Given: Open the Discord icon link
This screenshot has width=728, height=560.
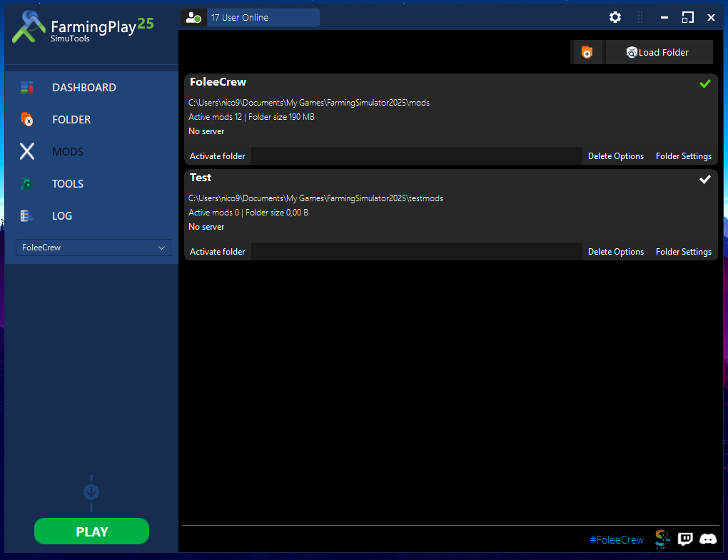Looking at the screenshot, I should pyautogui.click(x=707, y=539).
